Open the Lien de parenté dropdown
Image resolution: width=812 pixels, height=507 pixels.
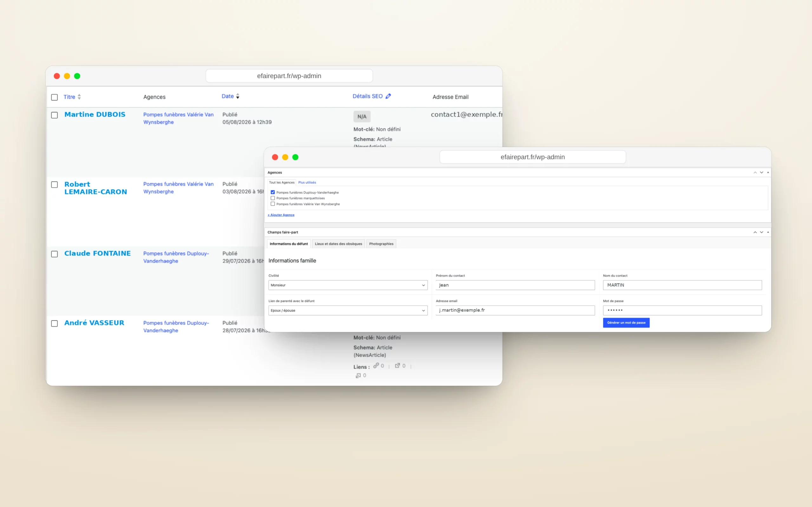click(348, 311)
